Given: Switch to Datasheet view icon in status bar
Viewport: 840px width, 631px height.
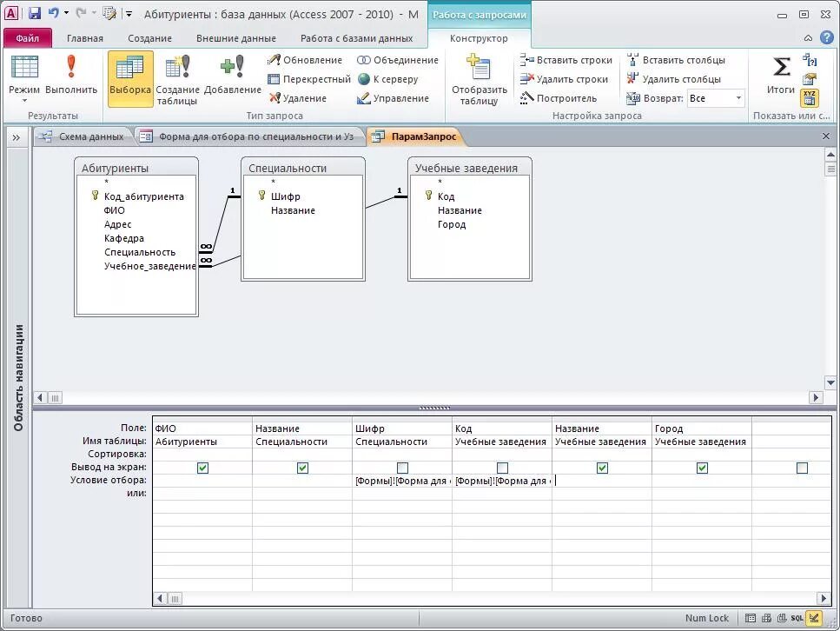Looking at the screenshot, I should coord(751,618).
